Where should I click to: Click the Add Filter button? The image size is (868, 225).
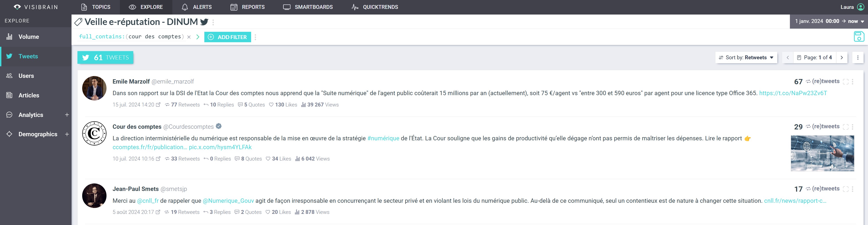pyautogui.click(x=228, y=37)
